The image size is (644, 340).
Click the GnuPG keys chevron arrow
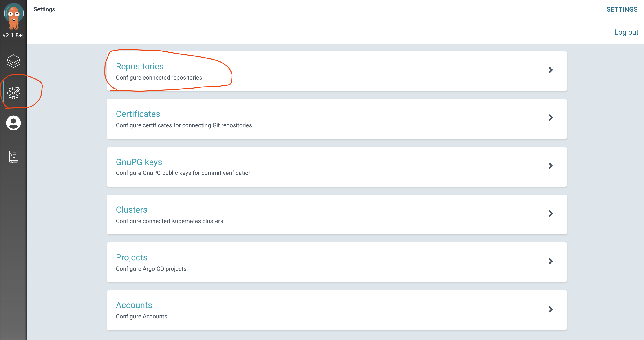click(x=550, y=166)
